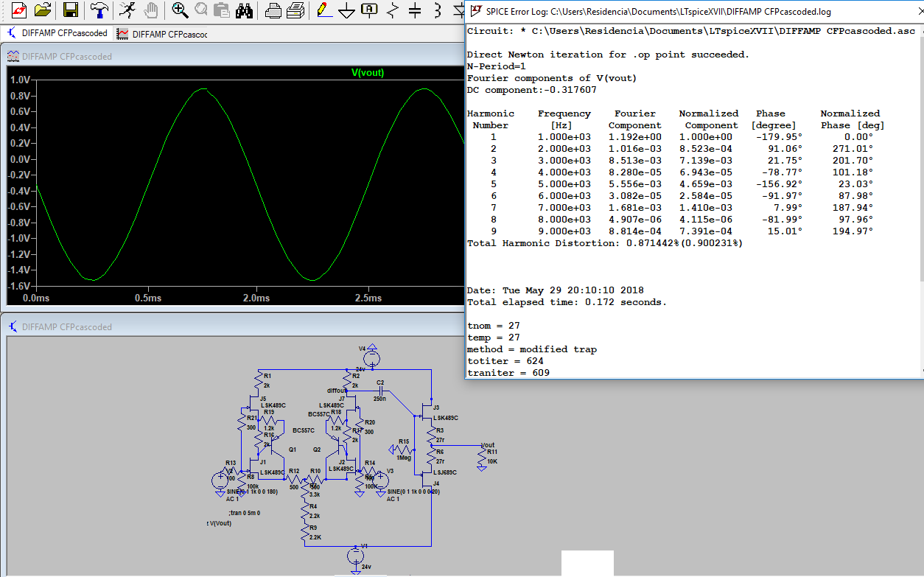Zoom in with the magnifier plus icon
This screenshot has width=924, height=577.
click(179, 10)
